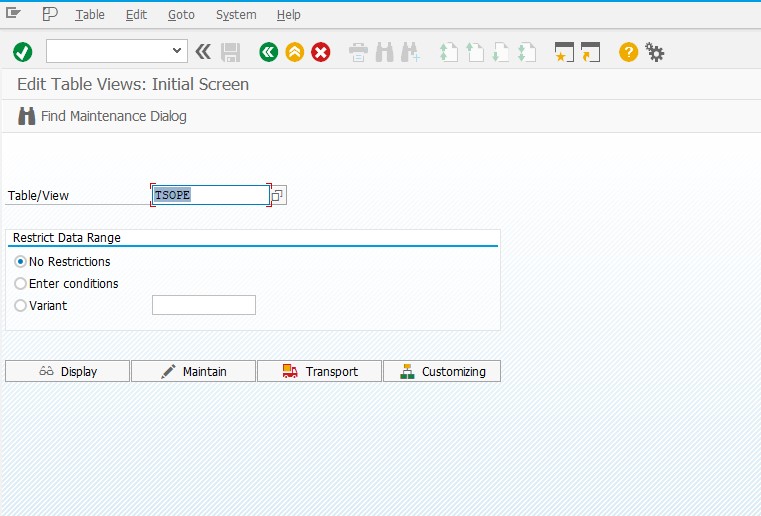Screen dimensions: 761x516
Task: Open the Table menu
Action: point(90,15)
